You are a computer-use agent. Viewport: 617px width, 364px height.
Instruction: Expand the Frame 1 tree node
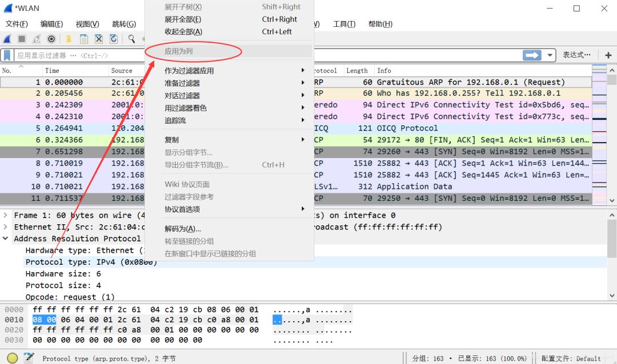6,216
